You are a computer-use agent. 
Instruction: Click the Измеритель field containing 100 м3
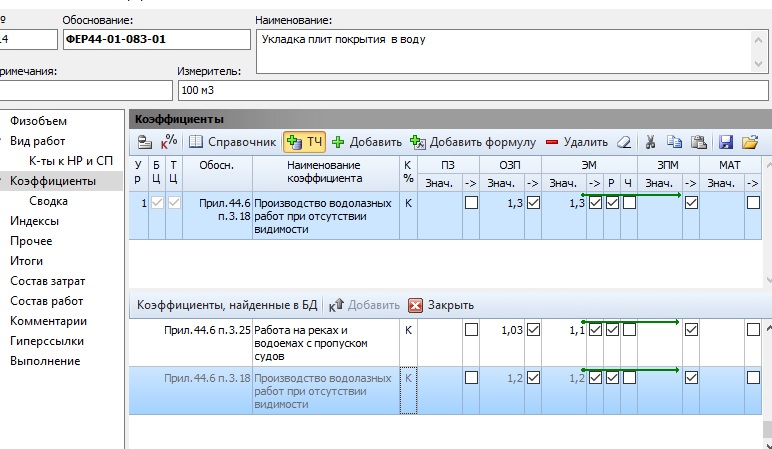coord(472,91)
